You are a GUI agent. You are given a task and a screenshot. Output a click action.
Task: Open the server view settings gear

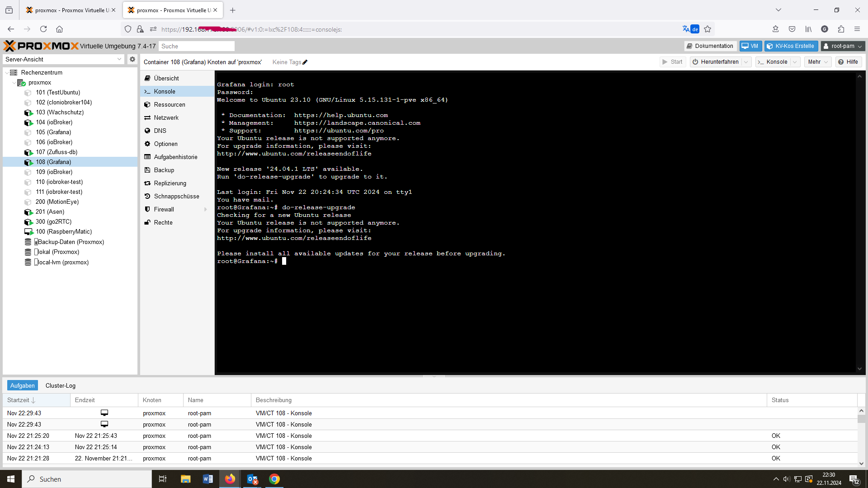tap(132, 59)
